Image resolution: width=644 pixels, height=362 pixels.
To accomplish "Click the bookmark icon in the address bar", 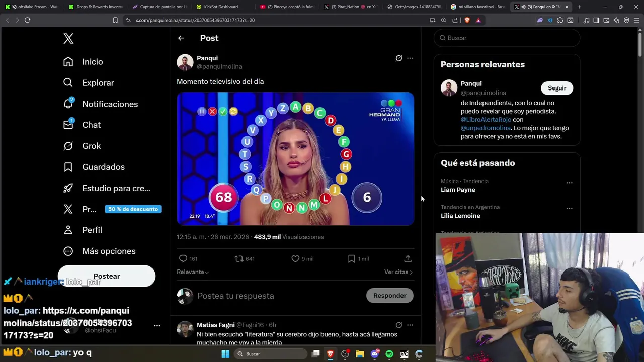I will [115, 20].
